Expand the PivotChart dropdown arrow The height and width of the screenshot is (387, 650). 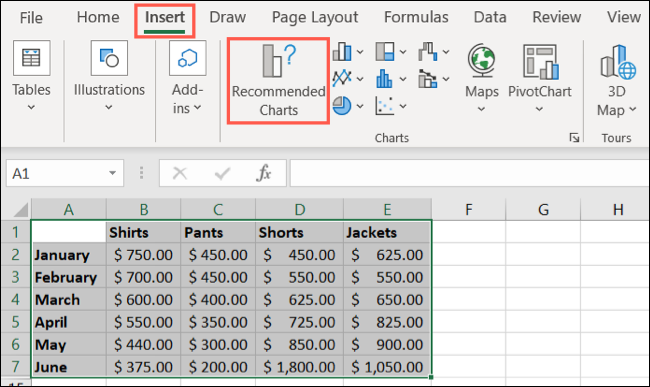point(539,109)
